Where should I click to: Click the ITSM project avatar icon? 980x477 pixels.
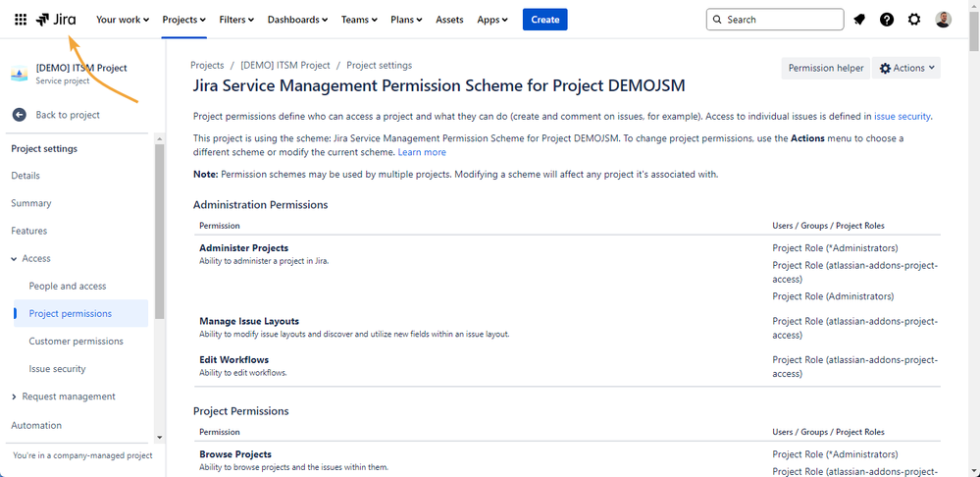point(20,74)
